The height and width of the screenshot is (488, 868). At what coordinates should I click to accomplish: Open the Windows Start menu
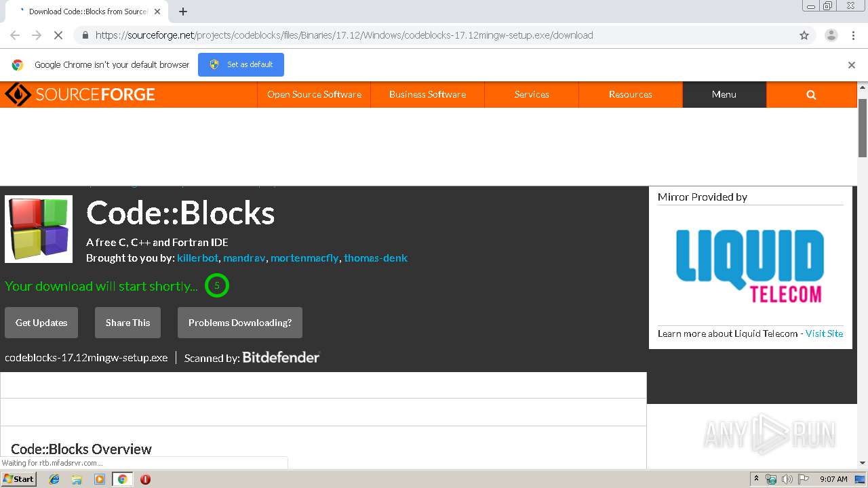pos(18,479)
